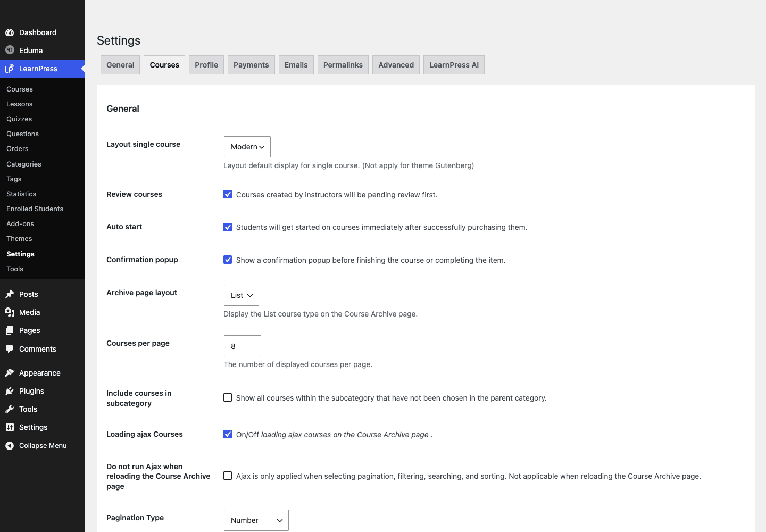
Task: Disable the Confirmation popup checkbox
Action: click(228, 260)
